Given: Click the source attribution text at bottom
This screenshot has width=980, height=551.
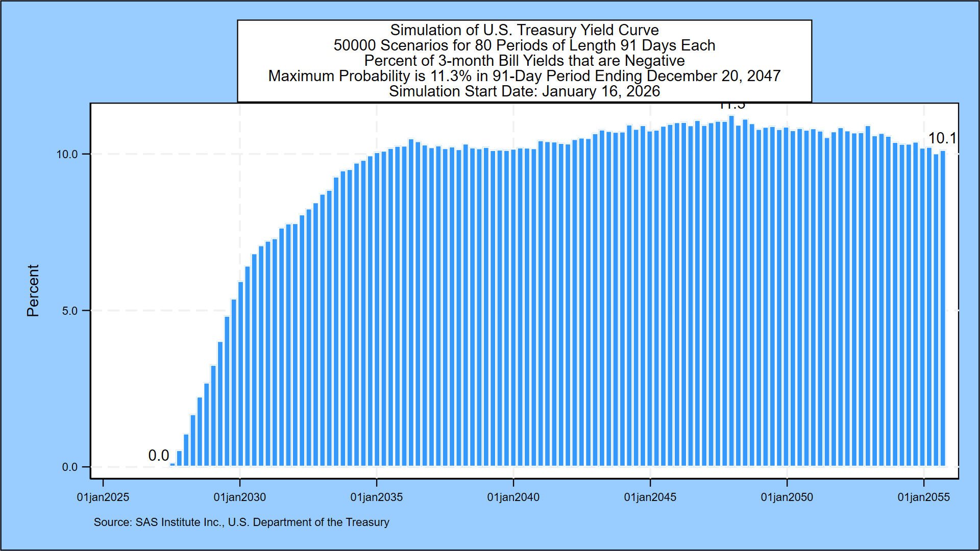Looking at the screenshot, I should click(x=241, y=522).
